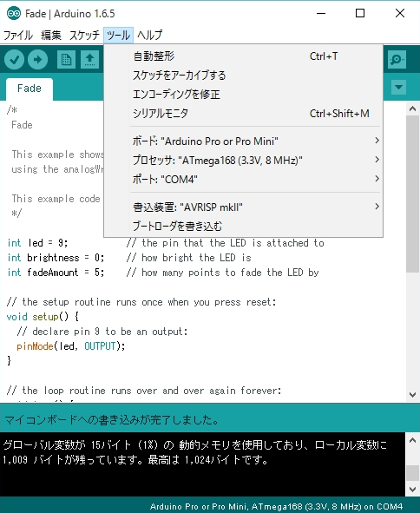
Task: Click the Arduino logo in title bar
Action: click(x=14, y=13)
